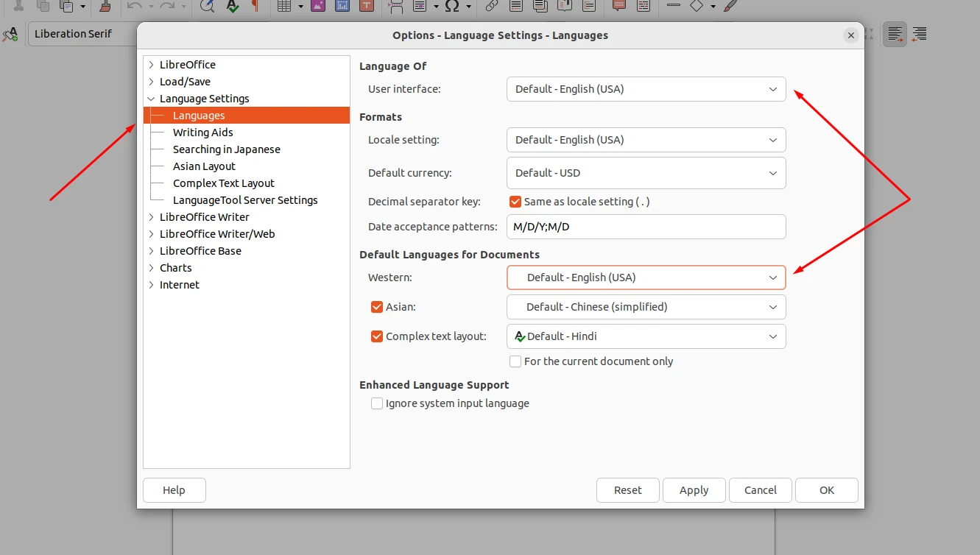The height and width of the screenshot is (555, 980).
Task: Click the Clone Formatting paintbrush icon
Action: 105,6
